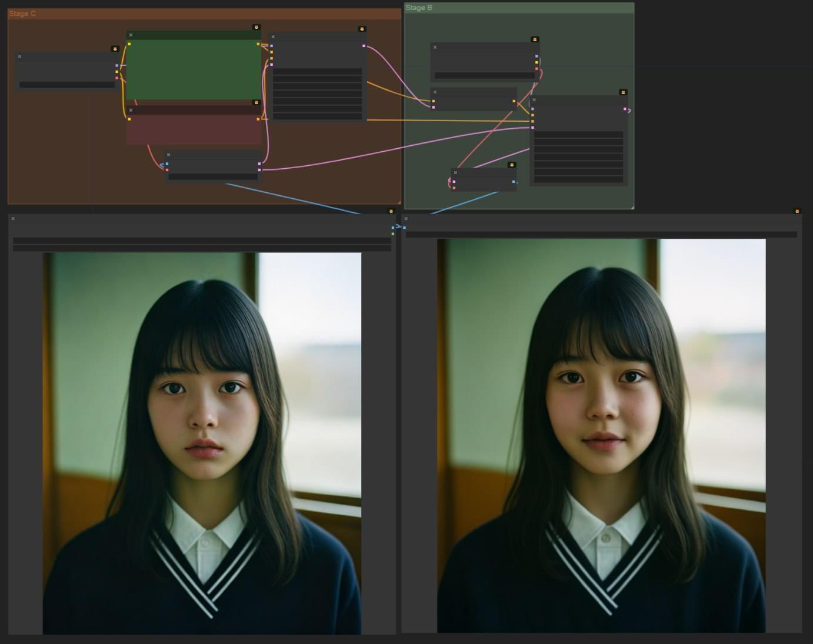Image resolution: width=813 pixels, height=644 pixels.
Task: Click the yellow input port of green prompt node
Action: 129,44
